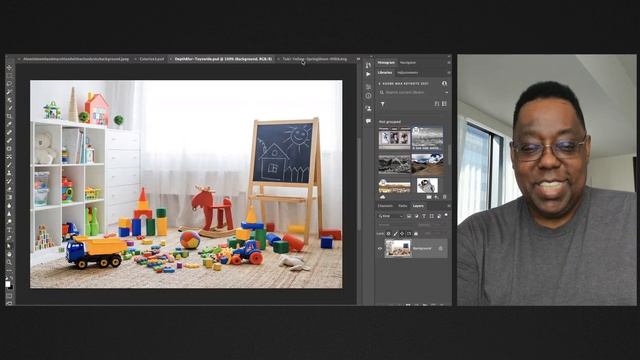Switch Libraries to grid view icon

coord(444,104)
